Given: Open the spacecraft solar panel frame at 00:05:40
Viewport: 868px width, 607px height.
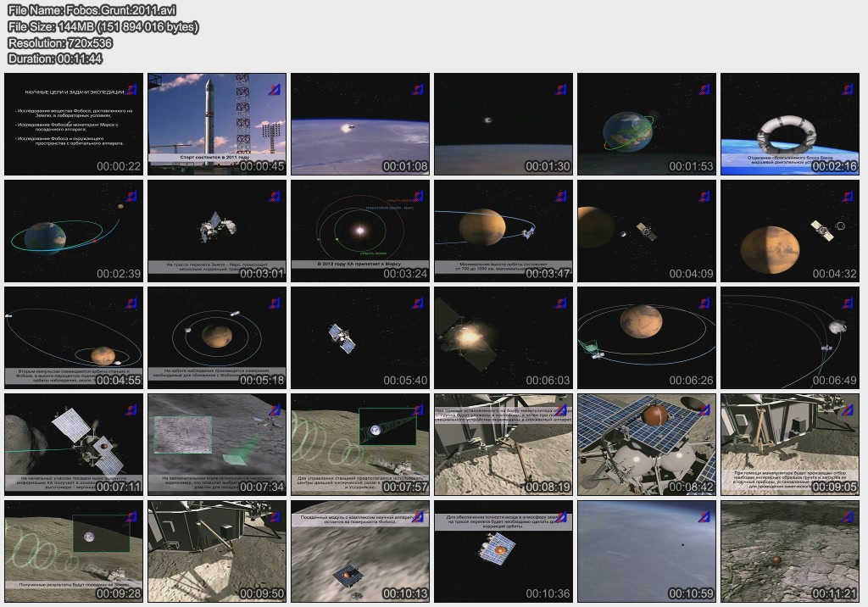Looking at the screenshot, I should coord(360,337).
